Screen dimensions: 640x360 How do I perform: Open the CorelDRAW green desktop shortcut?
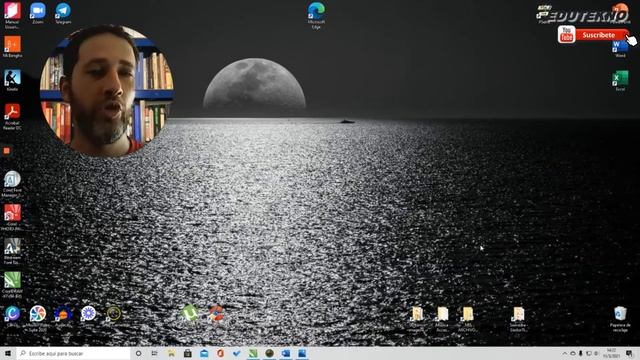click(12, 284)
